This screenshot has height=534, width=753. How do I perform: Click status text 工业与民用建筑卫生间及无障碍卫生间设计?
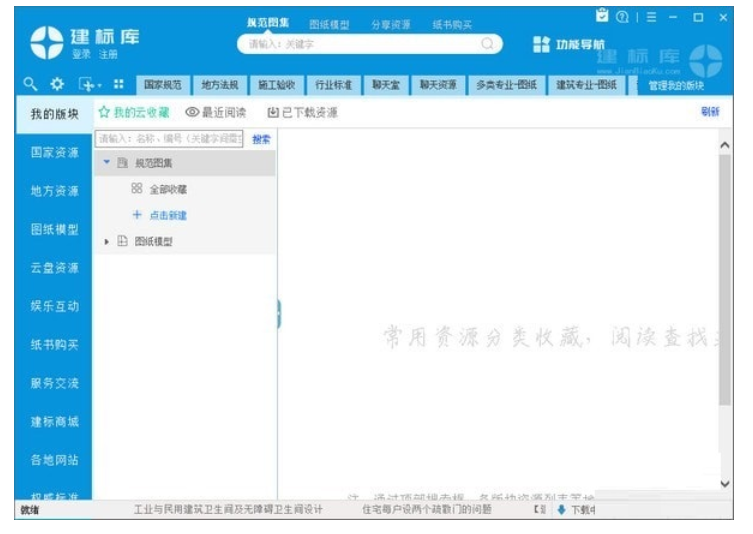(x=228, y=510)
